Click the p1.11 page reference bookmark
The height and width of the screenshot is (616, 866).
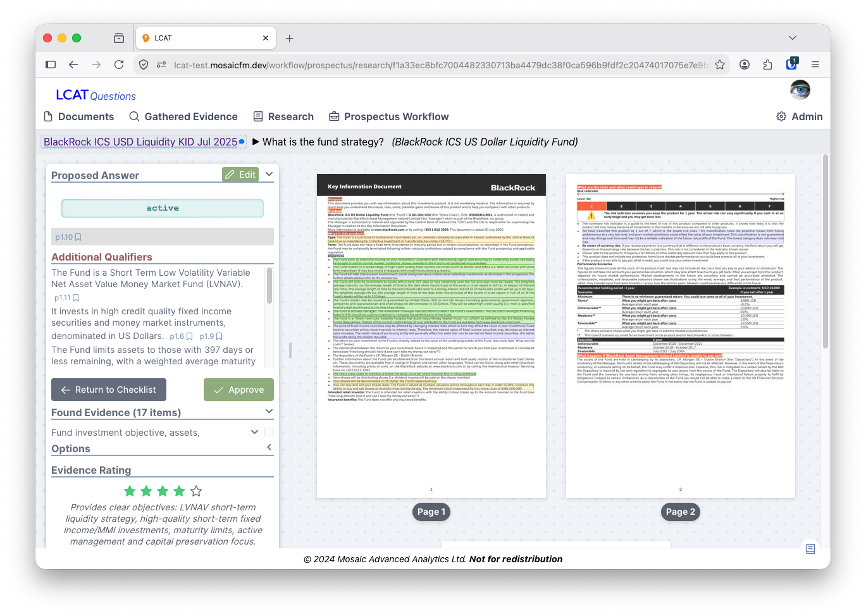tap(66, 298)
